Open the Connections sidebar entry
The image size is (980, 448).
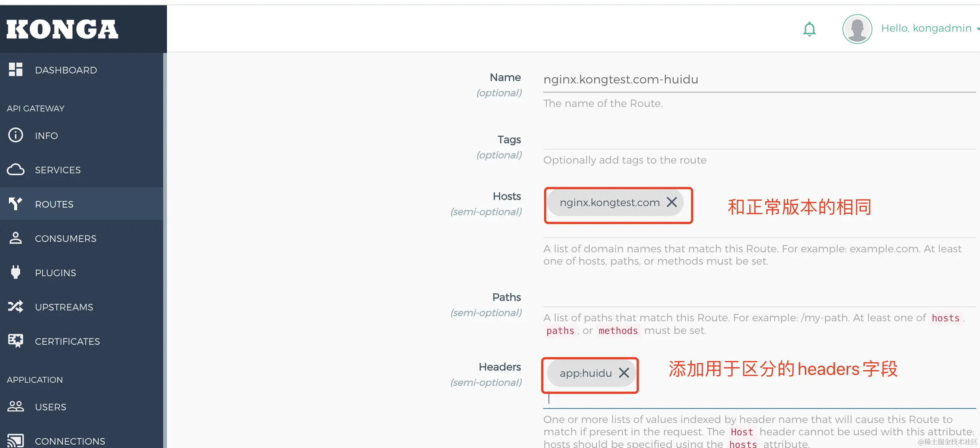pos(70,441)
